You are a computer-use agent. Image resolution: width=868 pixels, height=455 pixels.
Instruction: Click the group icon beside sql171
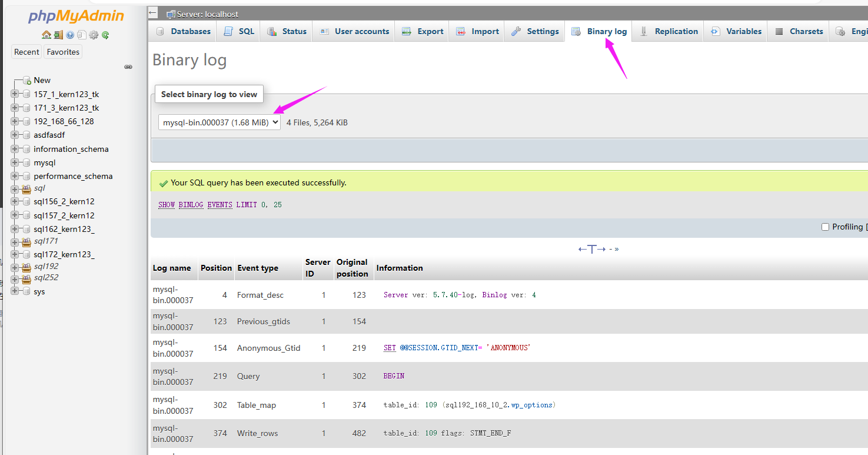(x=26, y=242)
